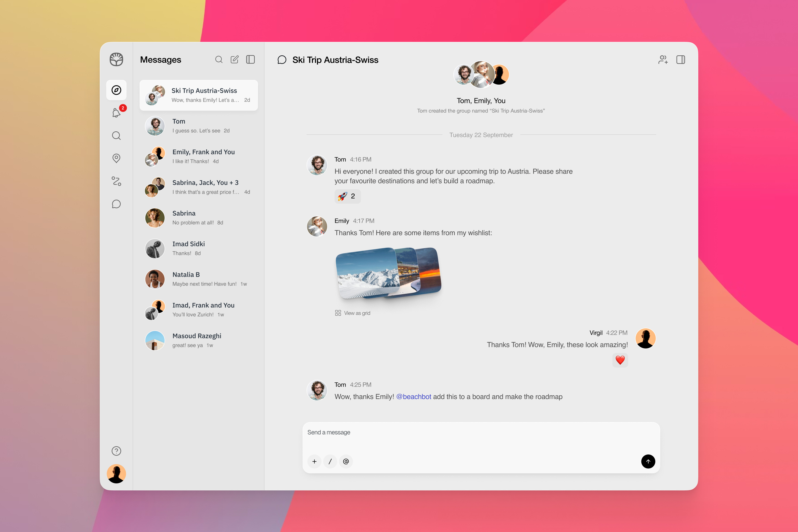The image size is (798, 532).
Task: Click "Tuesday 22 September" date label
Action: pos(481,135)
